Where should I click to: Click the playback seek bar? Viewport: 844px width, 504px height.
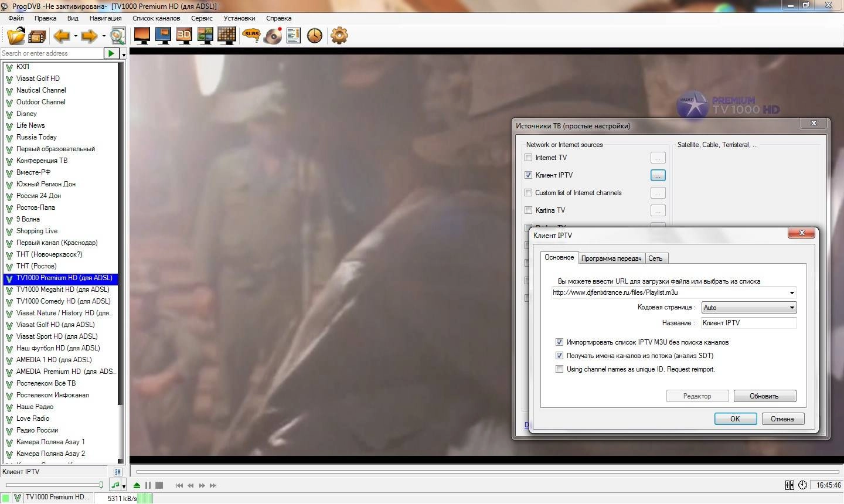coord(488,471)
